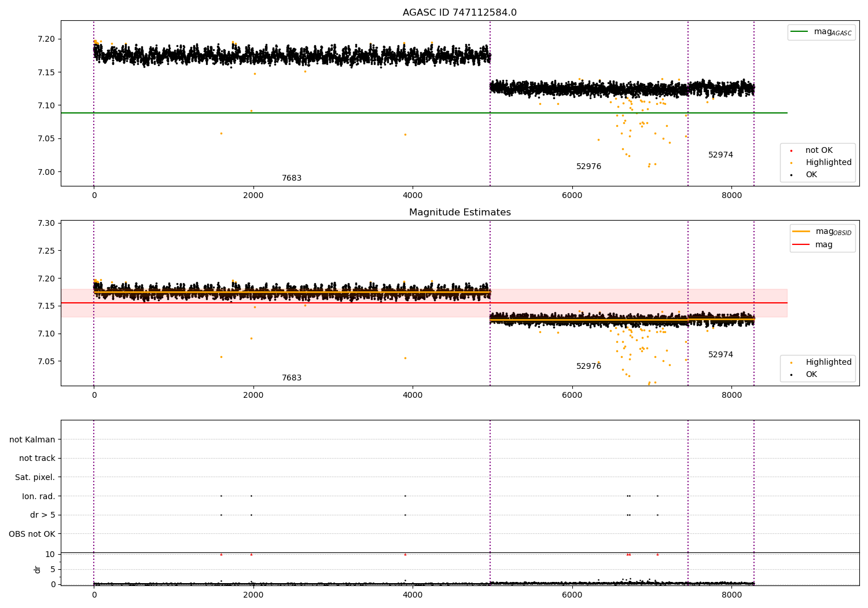Click the 'dr > 5' row label
Screen dimensions: 868x608
pos(43,515)
